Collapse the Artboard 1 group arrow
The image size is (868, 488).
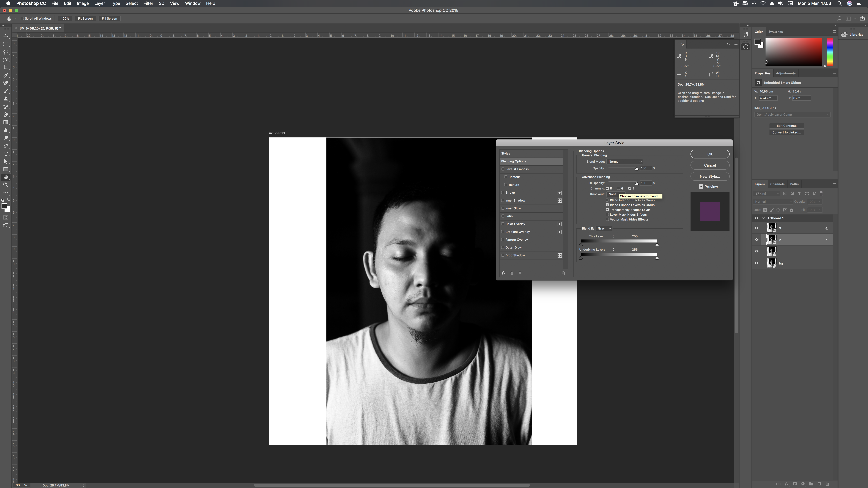764,218
